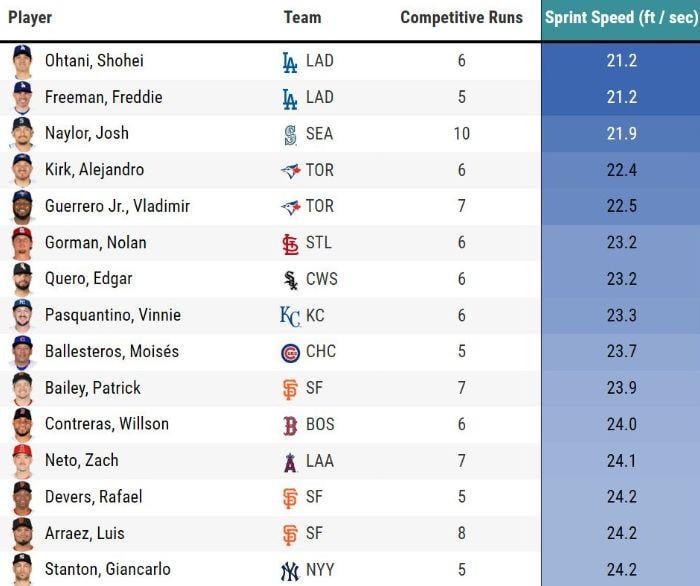
Task: Click the Red Sox logo beside Contreras
Action: (290, 425)
